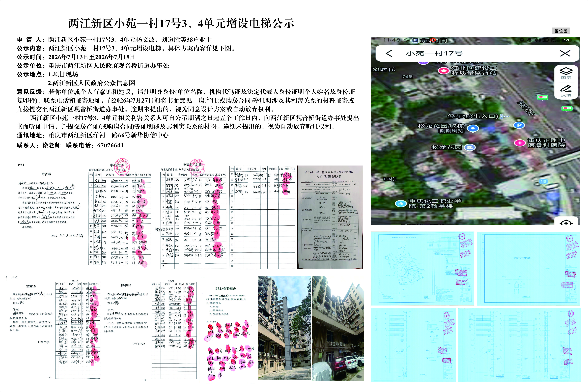Open the site plan blueprint below the map
The width and height of the screenshot is (588, 392).
(423, 269)
